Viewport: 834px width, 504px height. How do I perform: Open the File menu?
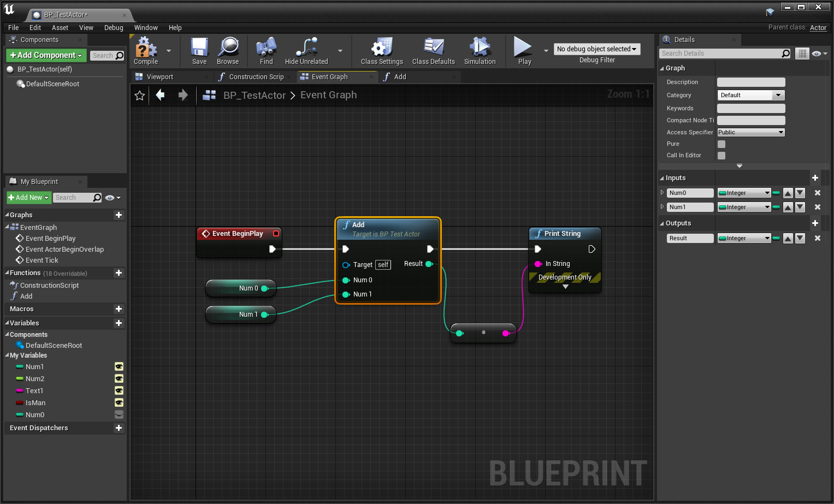(x=14, y=28)
